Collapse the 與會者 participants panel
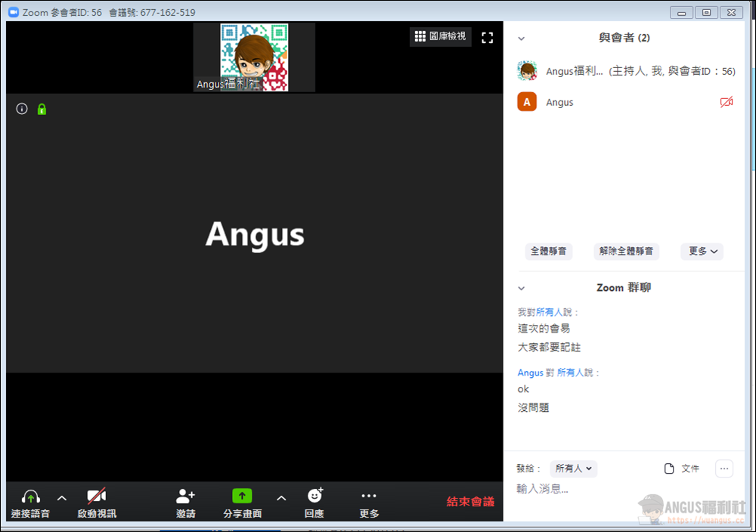The width and height of the screenshot is (756, 532). (521, 39)
